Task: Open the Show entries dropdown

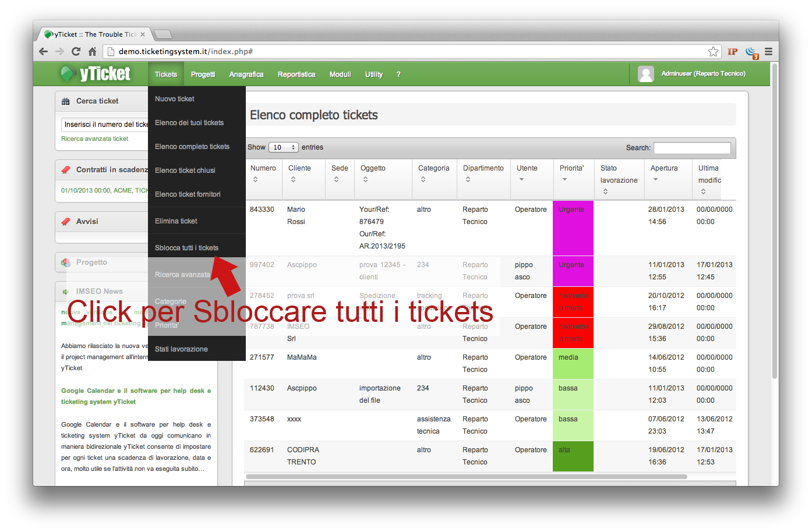Action: tap(284, 147)
